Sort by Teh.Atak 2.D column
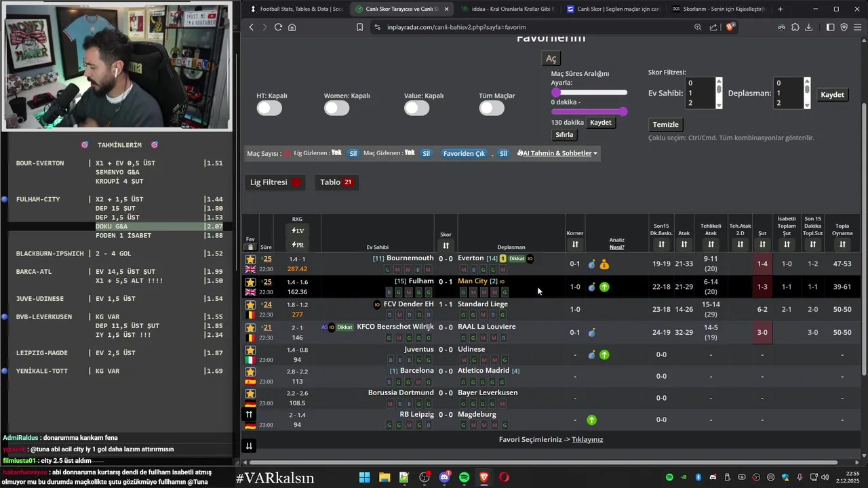 pos(740,244)
